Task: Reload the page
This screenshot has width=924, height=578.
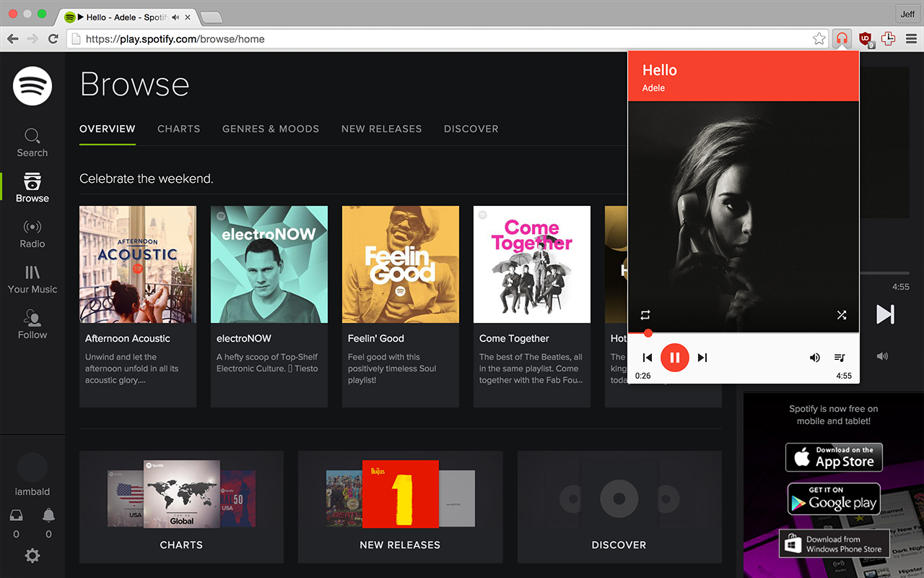Action: 53,39
